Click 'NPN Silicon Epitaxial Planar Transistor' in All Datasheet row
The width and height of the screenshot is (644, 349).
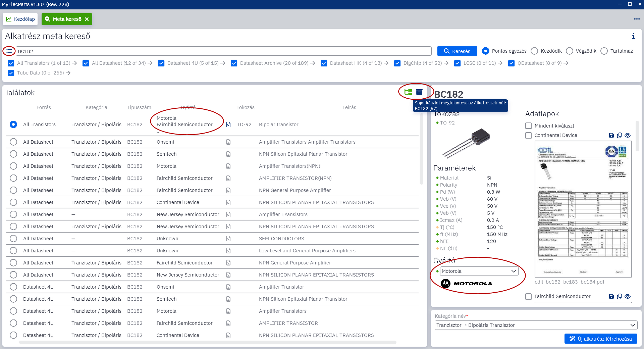303,154
